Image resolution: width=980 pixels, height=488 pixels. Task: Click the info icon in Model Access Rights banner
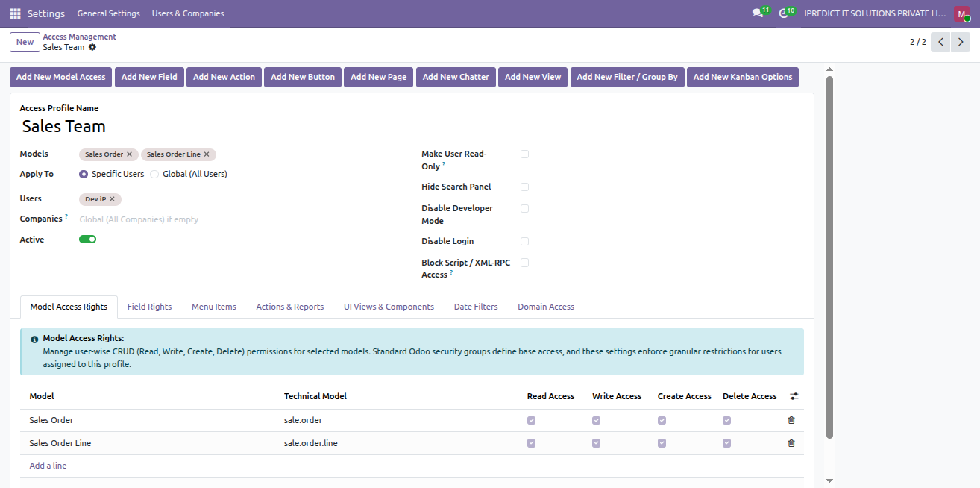coord(34,339)
